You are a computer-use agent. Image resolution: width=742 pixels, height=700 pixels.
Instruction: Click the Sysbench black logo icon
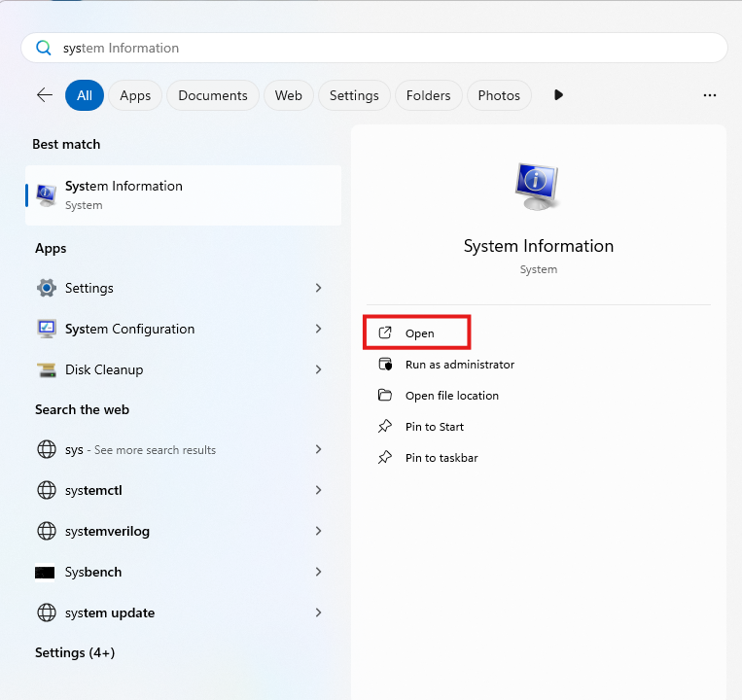[x=45, y=573]
